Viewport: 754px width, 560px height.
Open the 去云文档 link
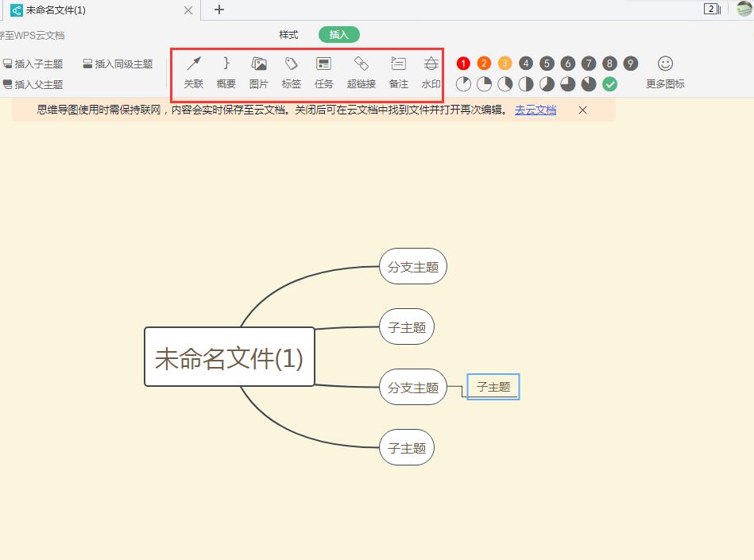(x=536, y=110)
